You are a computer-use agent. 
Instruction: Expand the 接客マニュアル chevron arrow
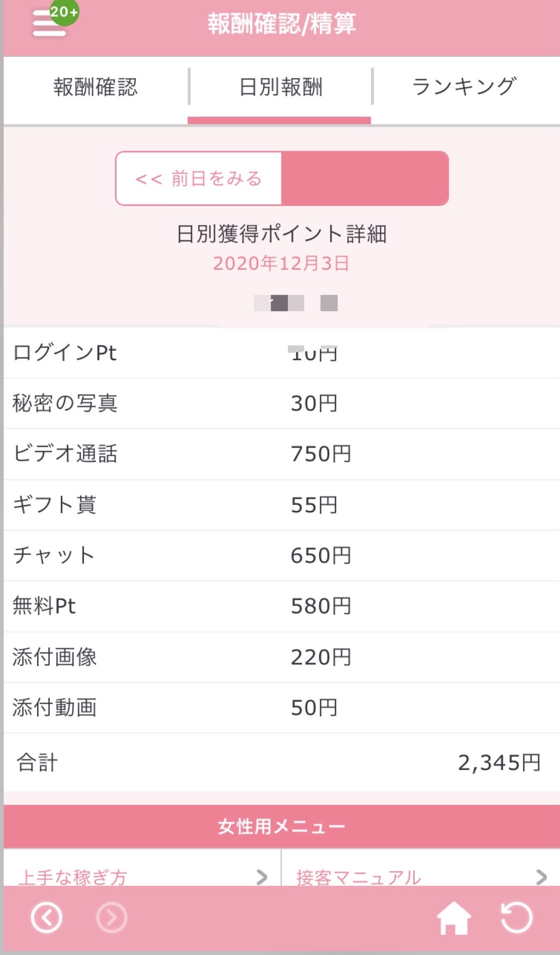tap(541, 877)
